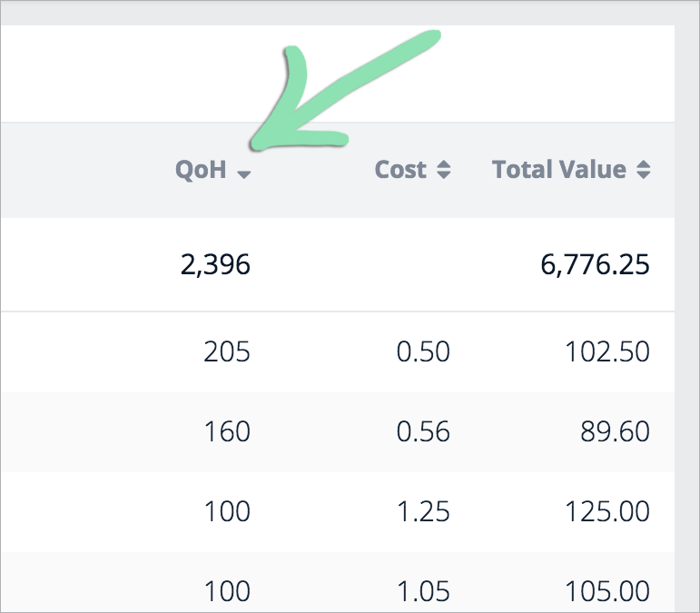Click the 0.56 cost cell
Screen dimensions: 700x613
[x=423, y=431]
